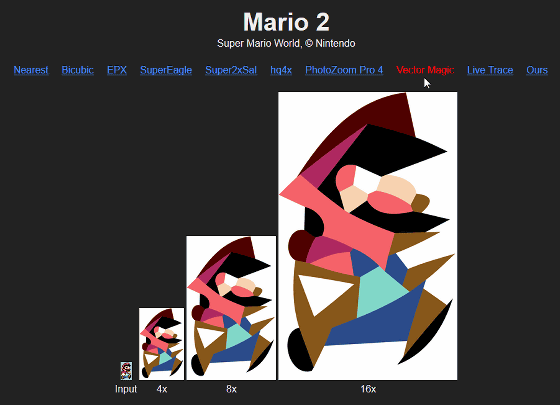The image size is (560, 405).
Task: Open the Ours result link
Action: click(537, 70)
